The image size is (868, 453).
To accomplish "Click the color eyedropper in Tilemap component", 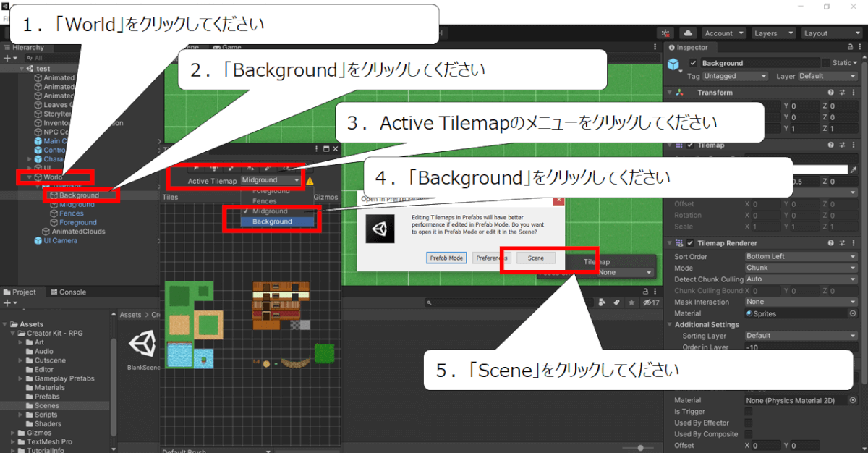I will click(854, 169).
